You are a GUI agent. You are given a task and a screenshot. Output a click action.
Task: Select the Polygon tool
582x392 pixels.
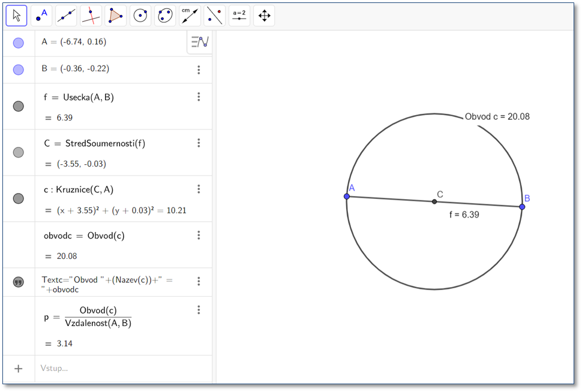tap(115, 16)
